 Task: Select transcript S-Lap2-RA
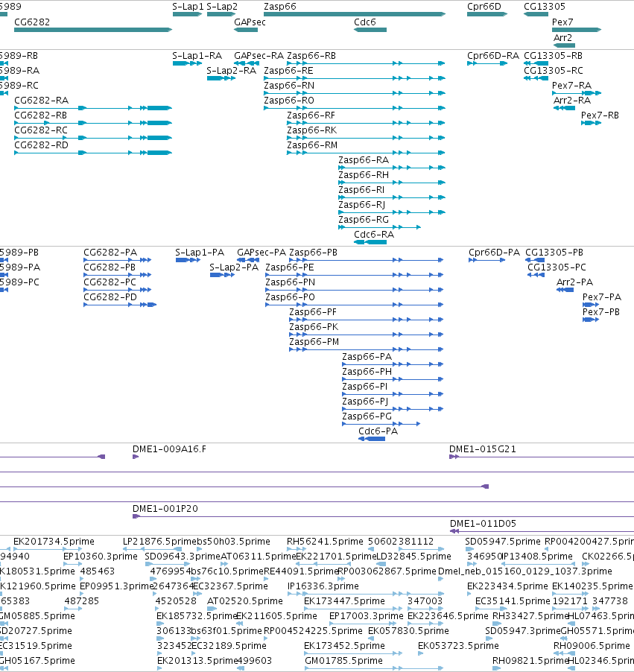(x=232, y=70)
